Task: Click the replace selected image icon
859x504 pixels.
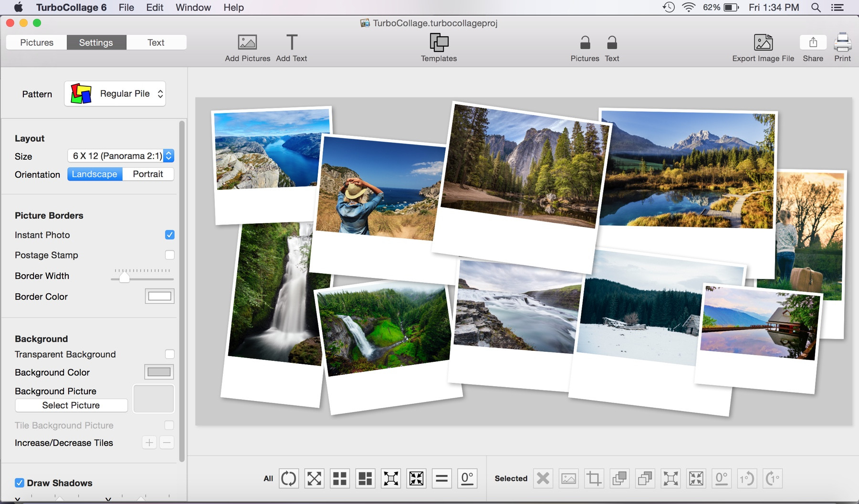Action: [x=568, y=478]
